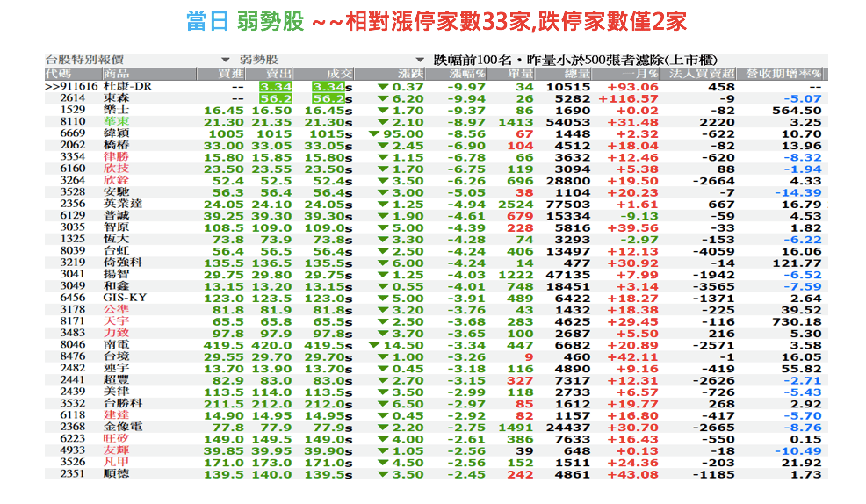
Task: Select the stock name 金像電
Action: coord(121,428)
